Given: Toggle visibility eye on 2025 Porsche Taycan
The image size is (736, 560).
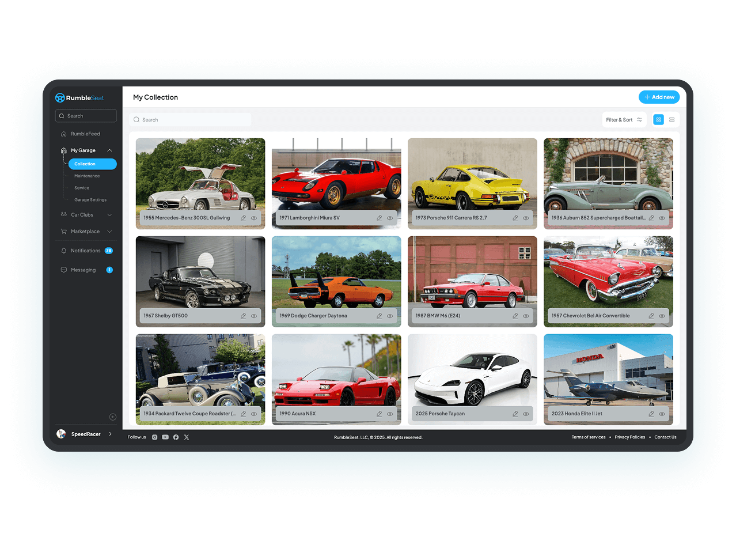Looking at the screenshot, I should click(x=526, y=414).
